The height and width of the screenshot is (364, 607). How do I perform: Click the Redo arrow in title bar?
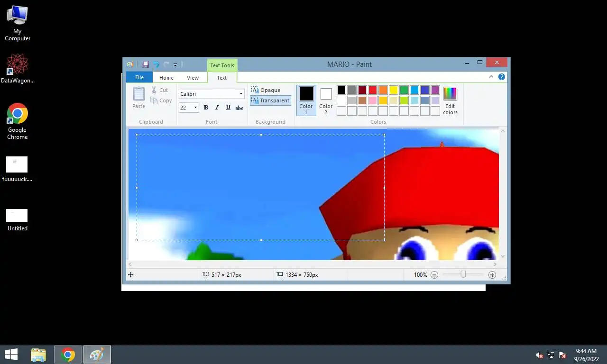click(166, 64)
